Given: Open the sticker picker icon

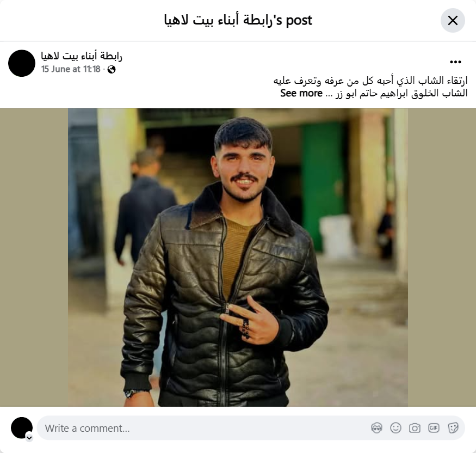Looking at the screenshot, I should [x=453, y=428].
